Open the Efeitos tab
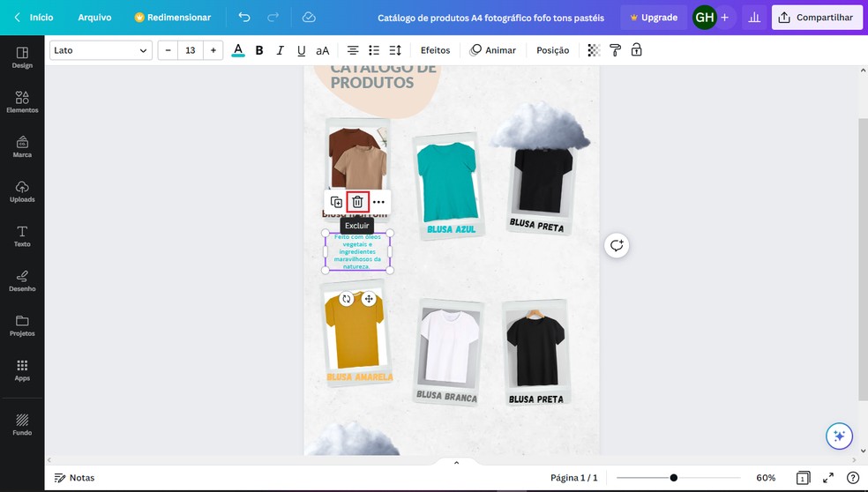Screen dimensions: 868x492 click(x=435, y=50)
